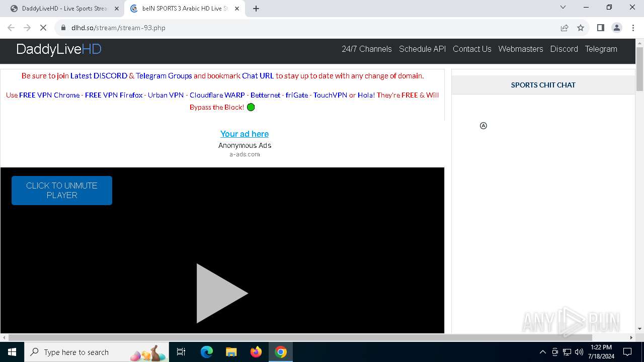
Task: Open Cloudflare WARP link
Action: (217, 95)
